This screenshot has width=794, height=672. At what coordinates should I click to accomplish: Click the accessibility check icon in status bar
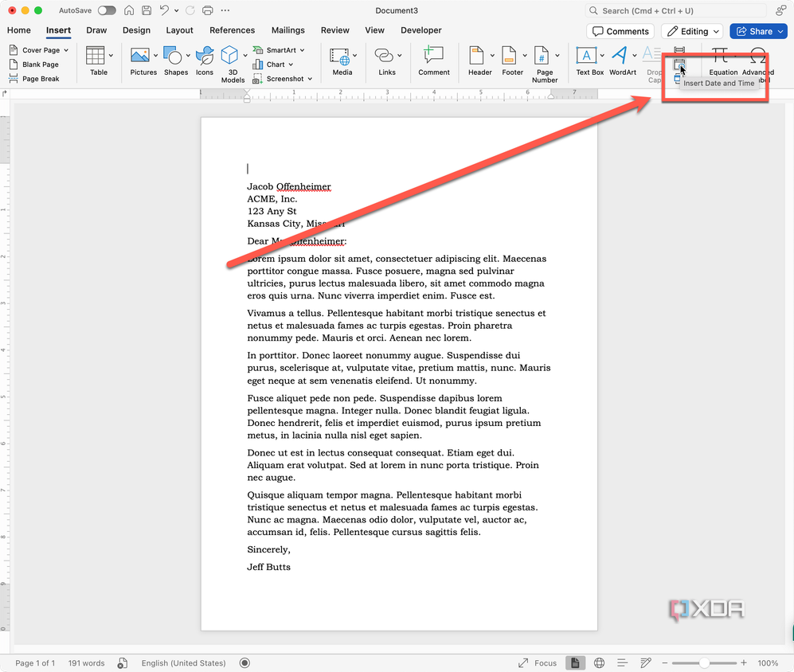122,663
